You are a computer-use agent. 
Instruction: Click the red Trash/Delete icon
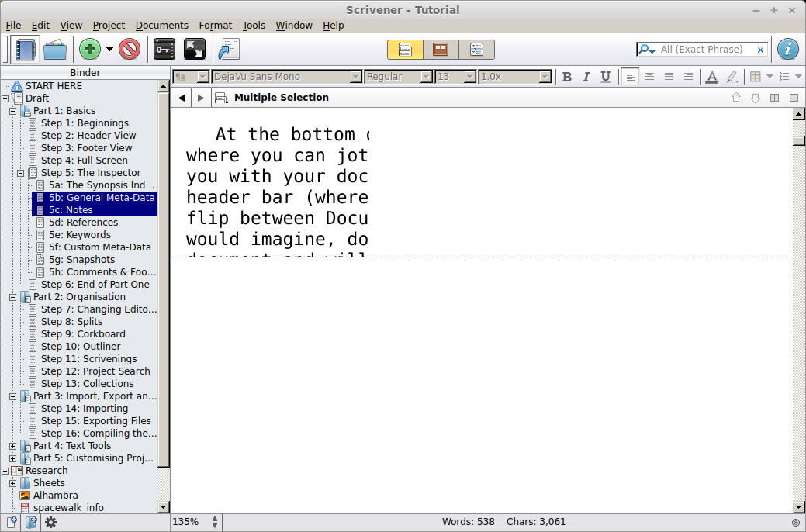tap(130, 50)
